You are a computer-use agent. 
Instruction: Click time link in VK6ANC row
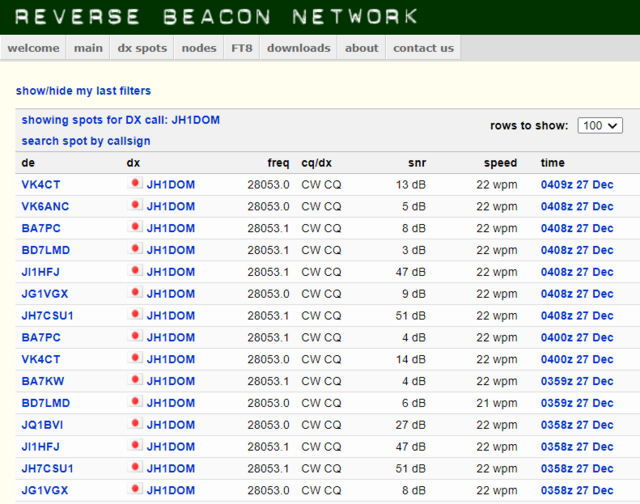[577, 206]
